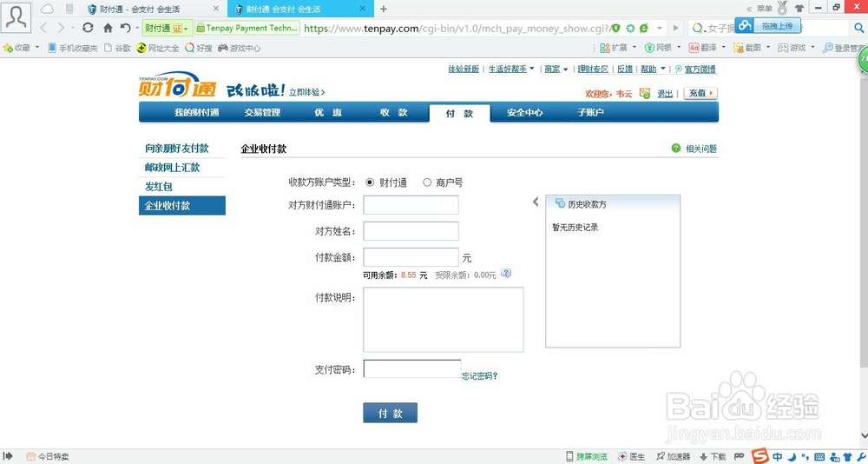This screenshot has height=464, width=868.
Task: Click the IE compatibility mode icon in address bar
Action: (644, 28)
